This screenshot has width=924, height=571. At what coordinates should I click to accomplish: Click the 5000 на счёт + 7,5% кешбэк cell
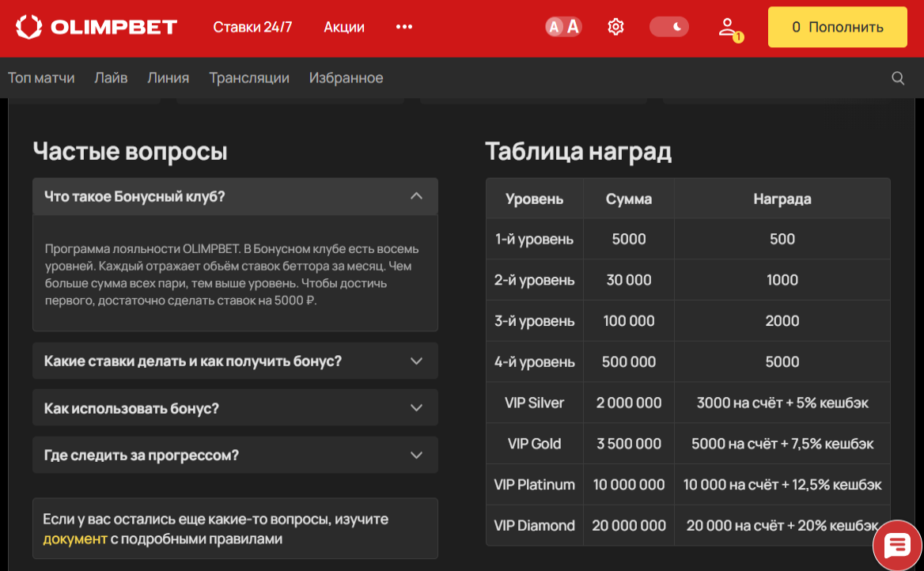point(782,444)
